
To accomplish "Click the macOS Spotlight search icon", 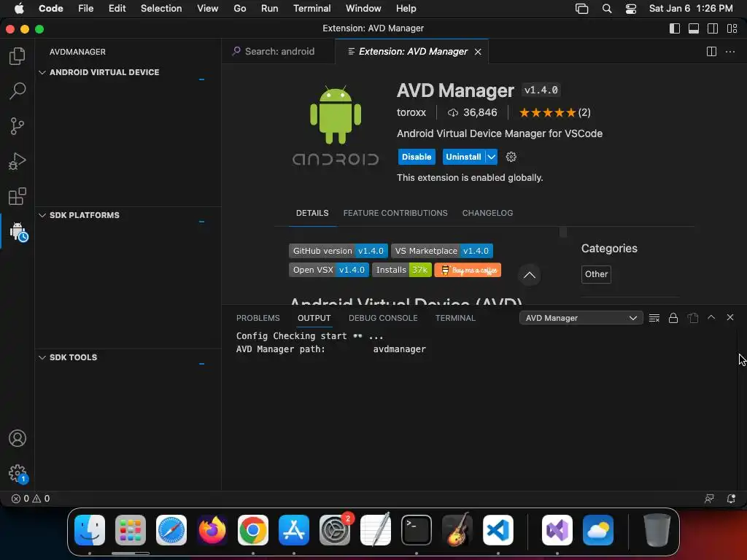I will click(607, 9).
